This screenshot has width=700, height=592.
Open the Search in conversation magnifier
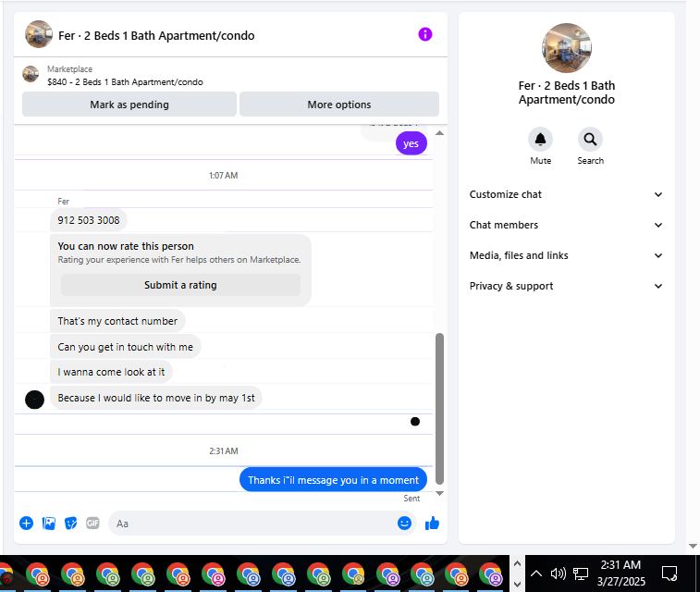(590, 140)
